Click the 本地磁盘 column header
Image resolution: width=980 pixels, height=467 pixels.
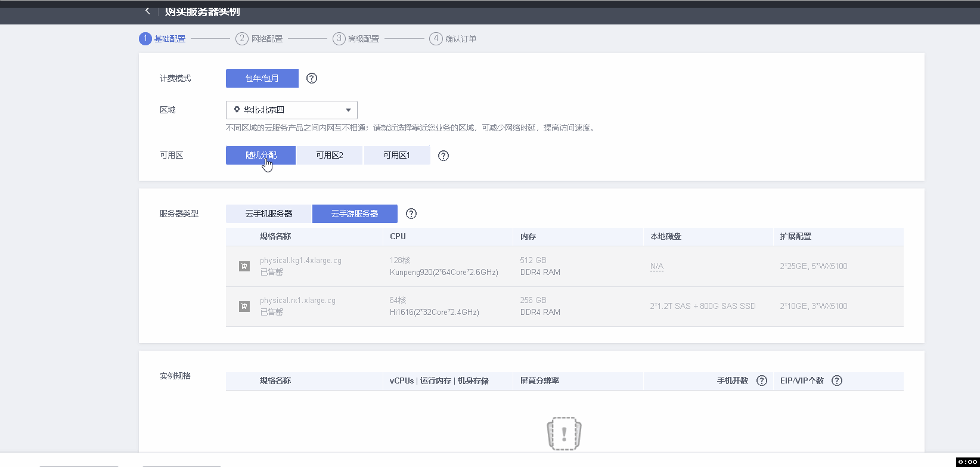(x=666, y=236)
